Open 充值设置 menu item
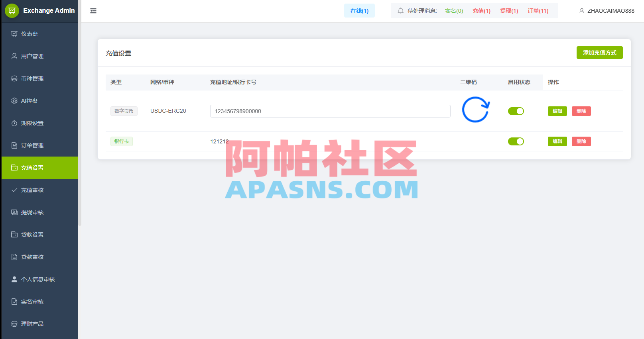The height and width of the screenshot is (339, 644). coord(40,168)
